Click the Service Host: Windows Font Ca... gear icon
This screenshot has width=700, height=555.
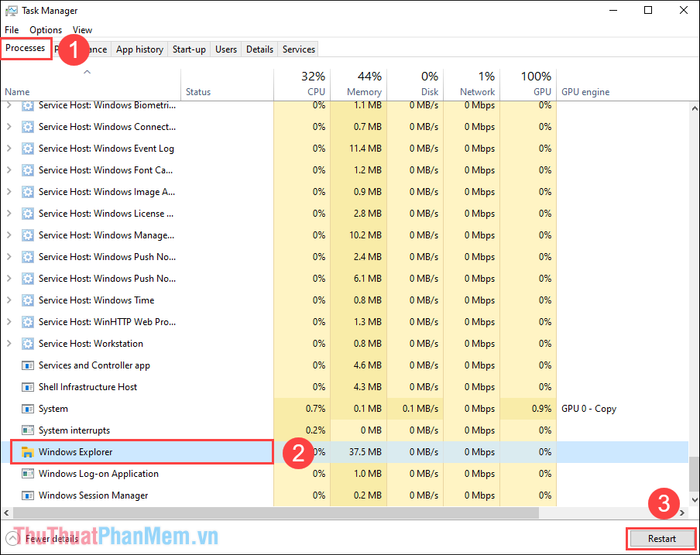[x=28, y=170]
